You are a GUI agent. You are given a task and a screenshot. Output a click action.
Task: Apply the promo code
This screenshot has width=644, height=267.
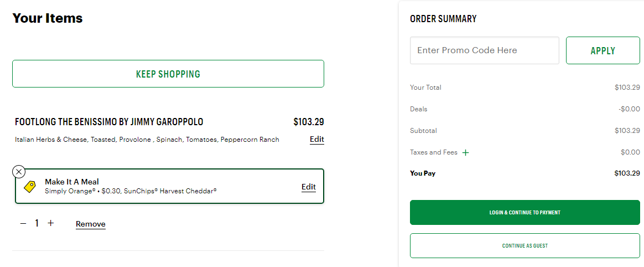(x=603, y=50)
